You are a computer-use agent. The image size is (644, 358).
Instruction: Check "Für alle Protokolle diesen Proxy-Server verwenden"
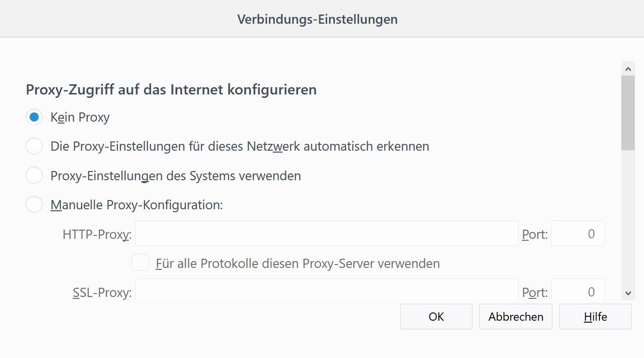141,263
